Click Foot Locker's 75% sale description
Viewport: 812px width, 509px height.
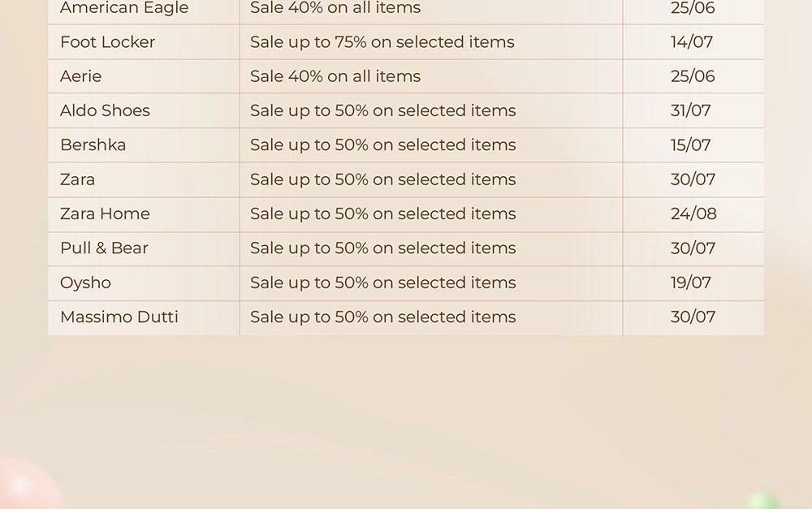coord(382,42)
